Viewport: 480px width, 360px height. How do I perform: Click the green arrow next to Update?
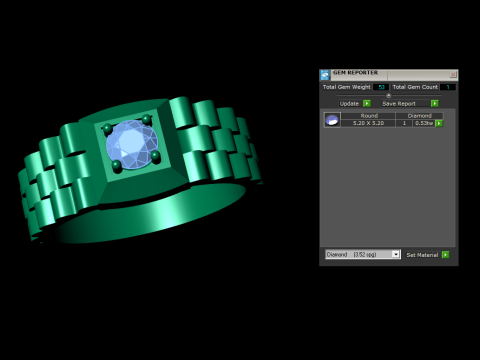click(x=367, y=103)
